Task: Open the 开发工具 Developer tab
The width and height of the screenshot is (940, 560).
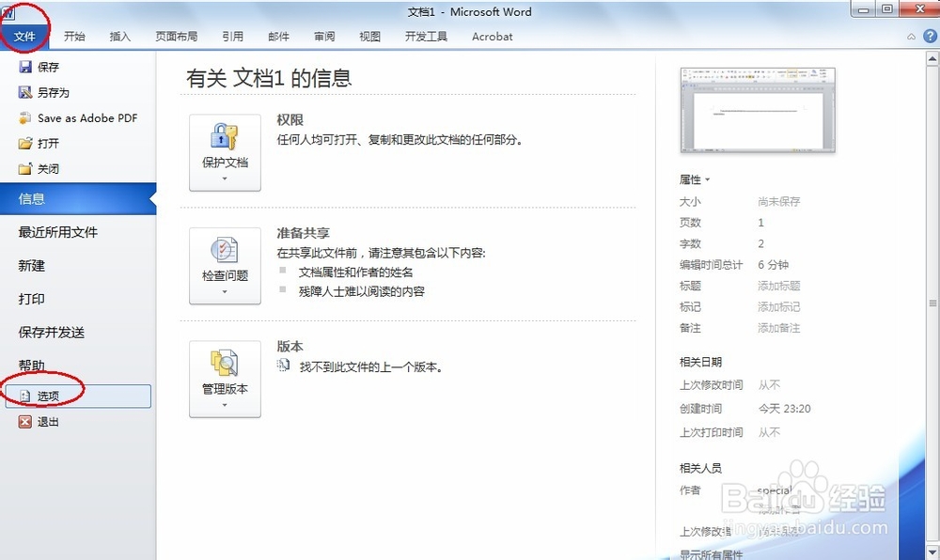Action: [426, 37]
